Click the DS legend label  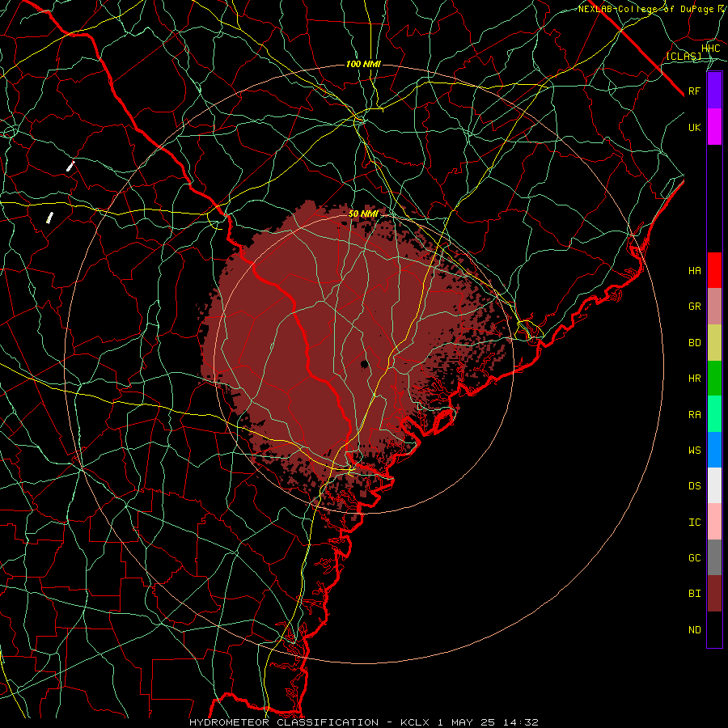tap(695, 486)
